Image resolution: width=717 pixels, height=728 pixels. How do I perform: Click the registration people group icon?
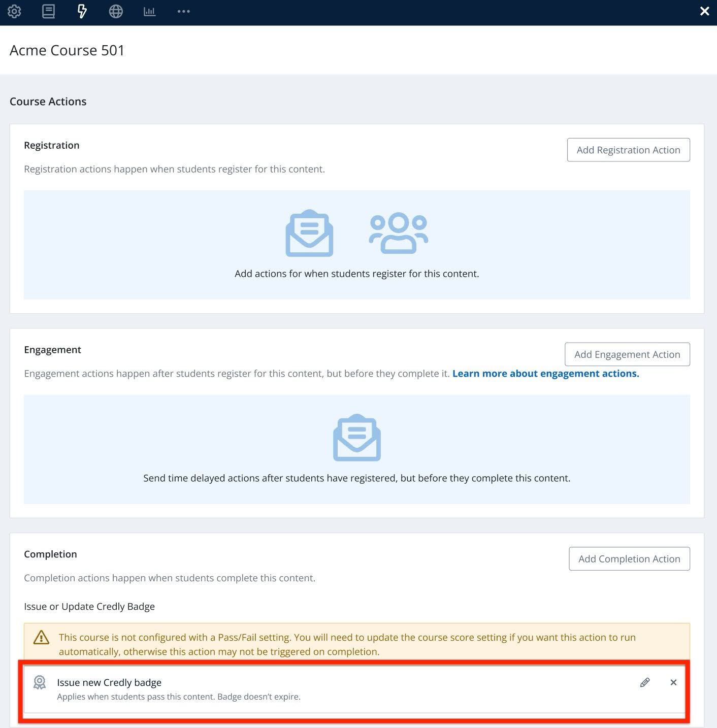pyautogui.click(x=398, y=233)
